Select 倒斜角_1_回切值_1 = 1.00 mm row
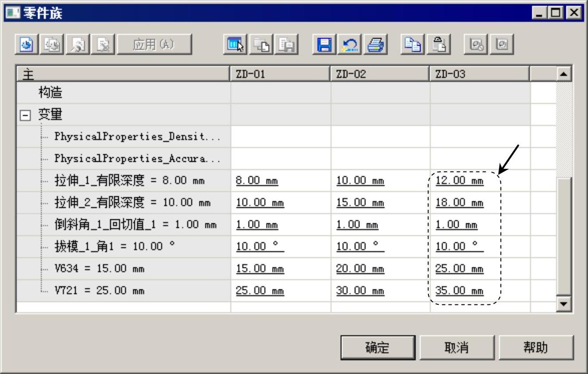Viewport: 588px width, 374px height. tap(124, 225)
